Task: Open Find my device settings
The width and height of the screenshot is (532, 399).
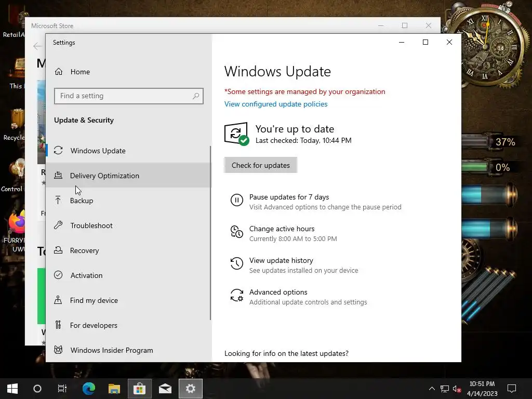Action: [128, 300]
